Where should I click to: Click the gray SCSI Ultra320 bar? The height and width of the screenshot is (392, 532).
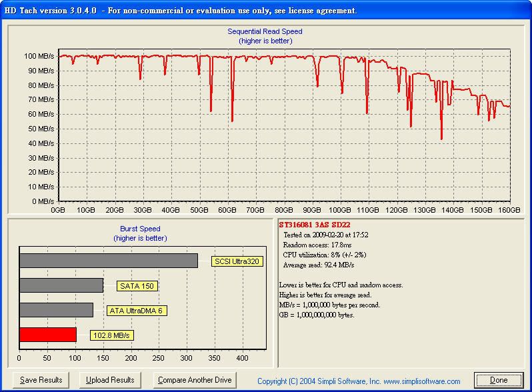[x=109, y=261]
